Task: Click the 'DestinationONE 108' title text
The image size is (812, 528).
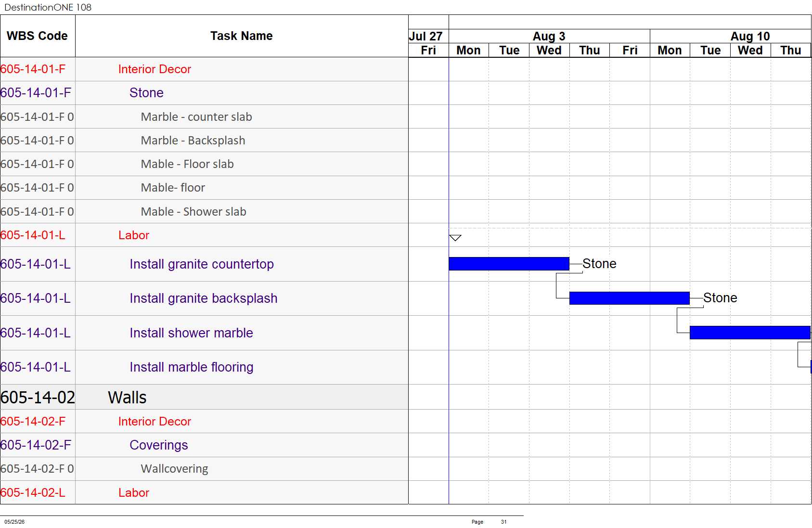Action: 48,7
